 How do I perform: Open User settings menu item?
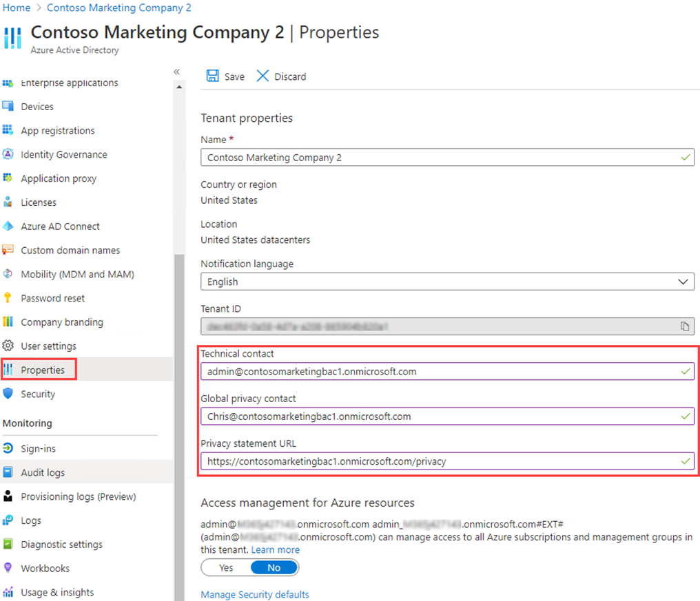48,346
